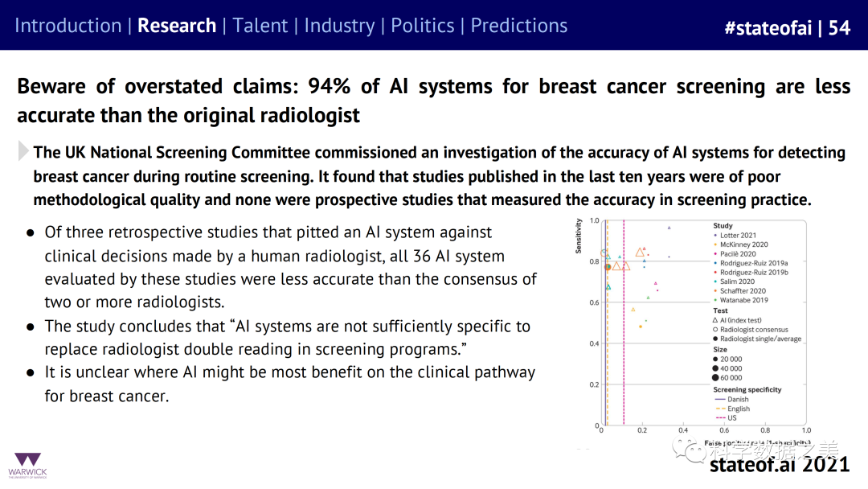The image size is (868, 489).
Task: Click the slide title about overstated claims
Action: [433, 100]
